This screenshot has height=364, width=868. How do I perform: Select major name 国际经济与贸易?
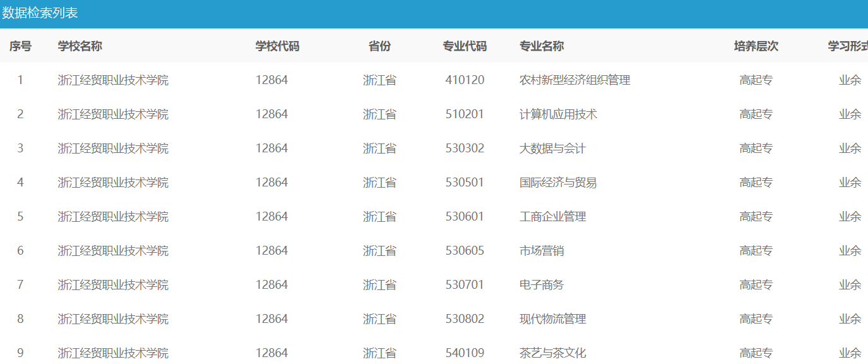tap(558, 183)
